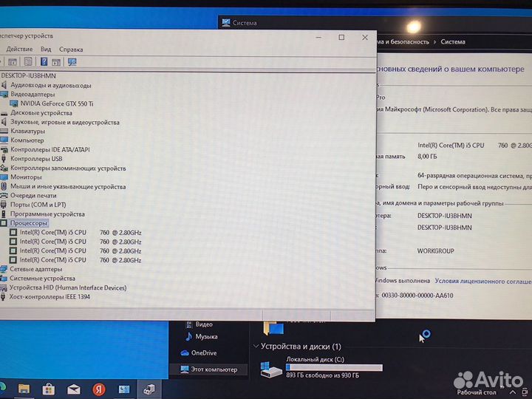Click the properties sheet toolbar icon
Image resolution: width=532 pixels, height=399 pixels.
pos(28,61)
